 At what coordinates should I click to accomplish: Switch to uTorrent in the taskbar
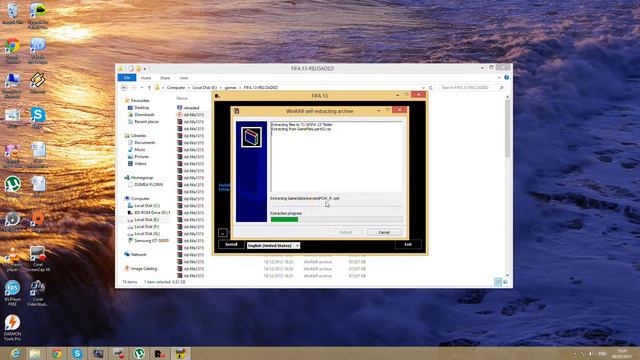[x=140, y=353]
